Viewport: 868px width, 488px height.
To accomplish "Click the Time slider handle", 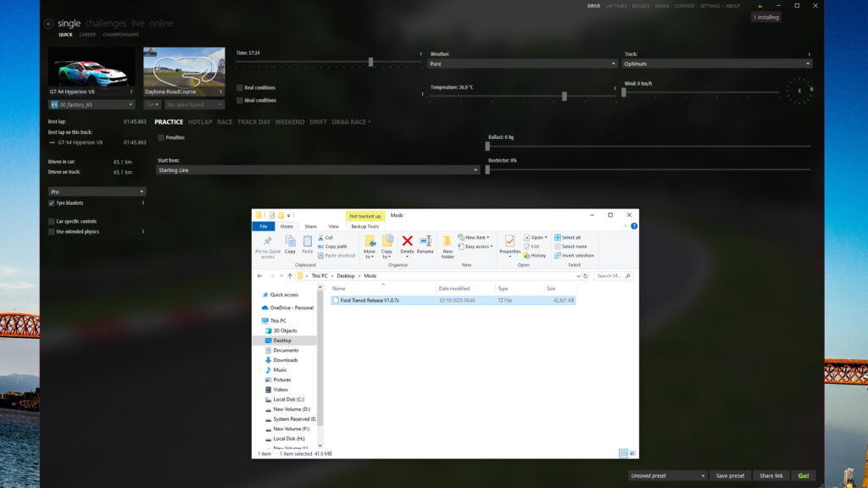I will coord(370,62).
